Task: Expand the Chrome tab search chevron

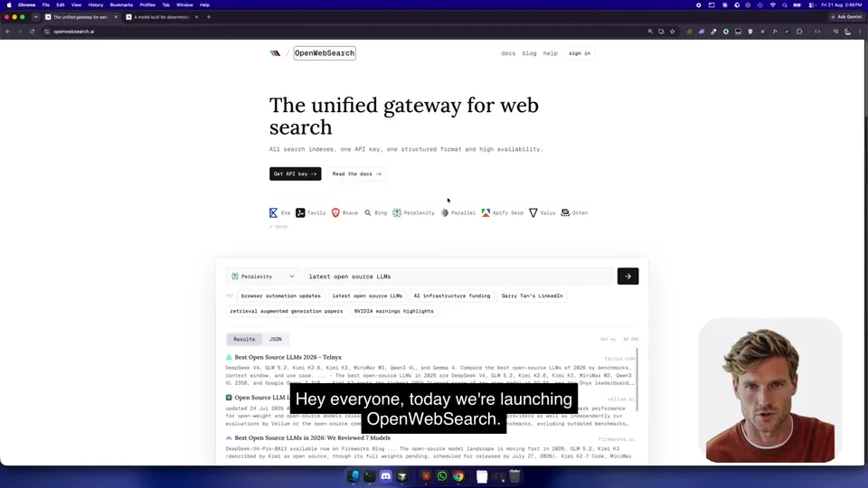Action: 36,17
